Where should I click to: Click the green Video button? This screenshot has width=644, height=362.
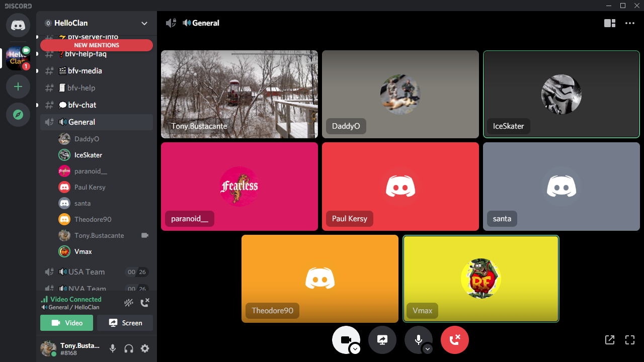66,323
